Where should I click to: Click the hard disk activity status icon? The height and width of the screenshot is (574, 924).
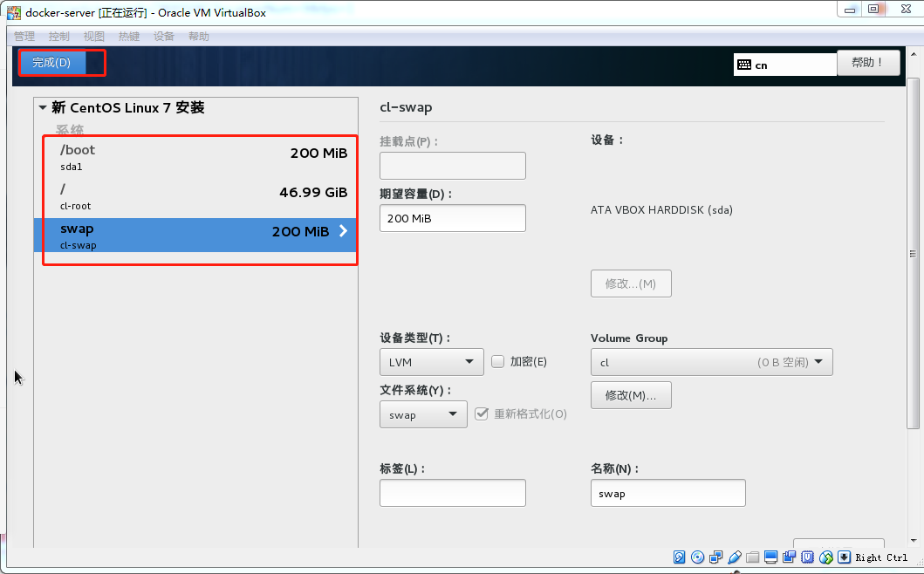[x=679, y=557]
